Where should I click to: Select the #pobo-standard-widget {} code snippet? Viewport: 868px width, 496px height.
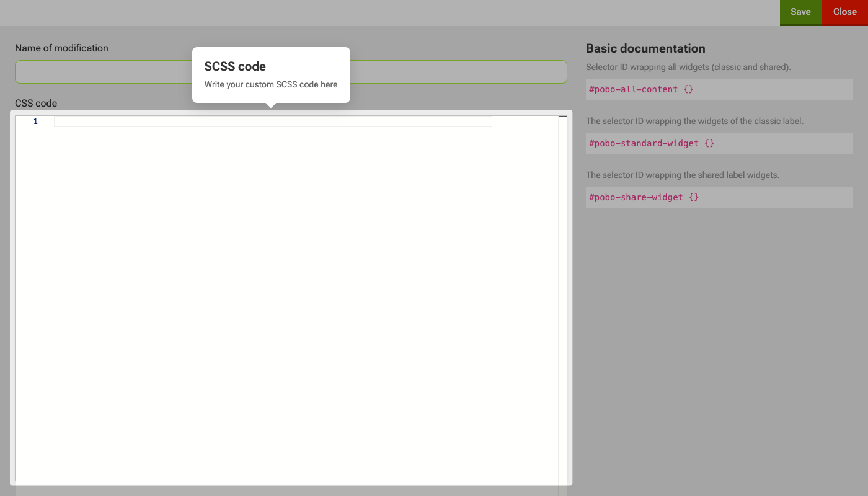coord(719,143)
